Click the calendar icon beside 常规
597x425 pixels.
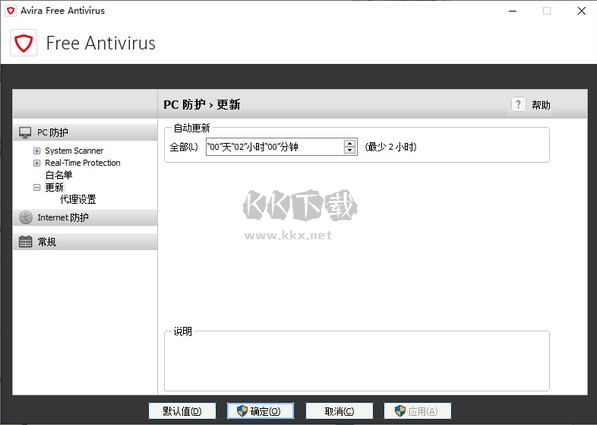click(26, 242)
